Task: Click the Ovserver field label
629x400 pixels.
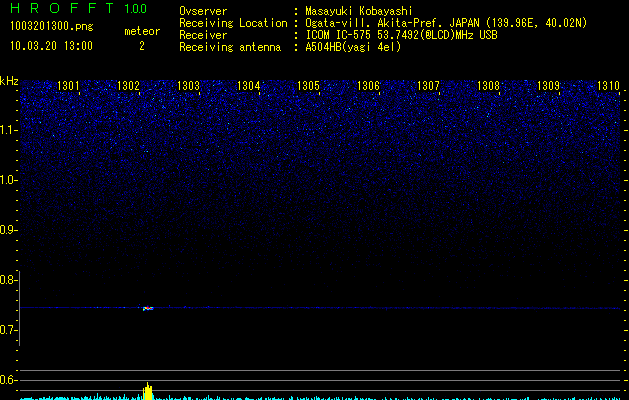Action: tap(203, 11)
